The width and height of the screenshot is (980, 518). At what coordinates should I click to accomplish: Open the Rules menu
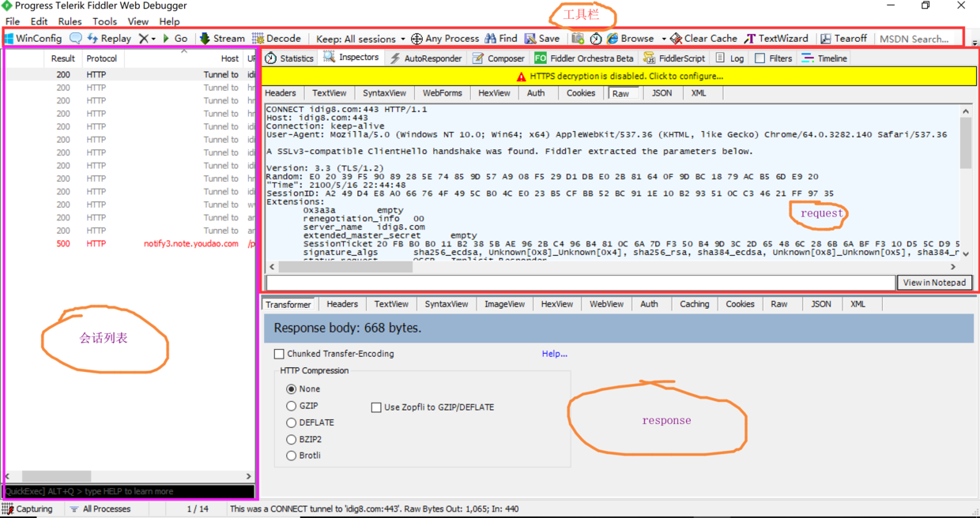coord(70,21)
